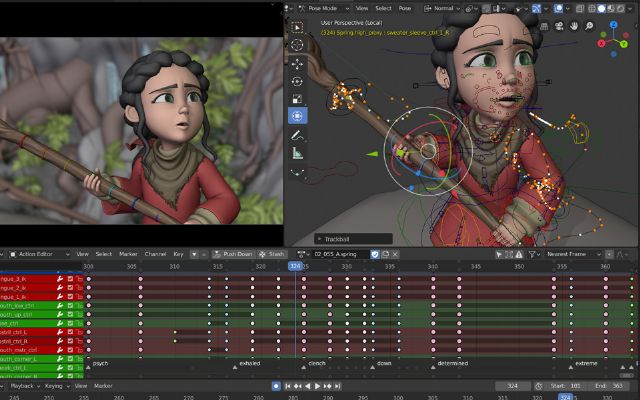Create new action copy icon
The width and height of the screenshot is (640, 400).
[385, 254]
